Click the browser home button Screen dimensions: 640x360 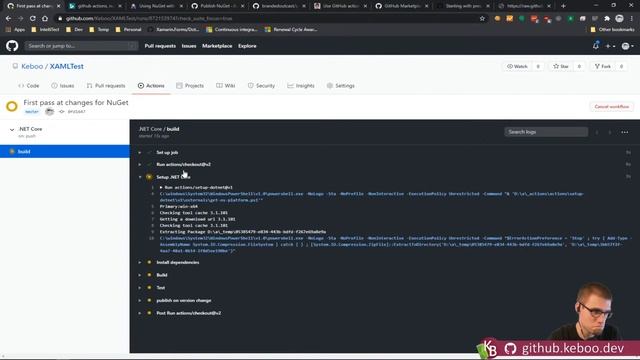click(x=45, y=18)
